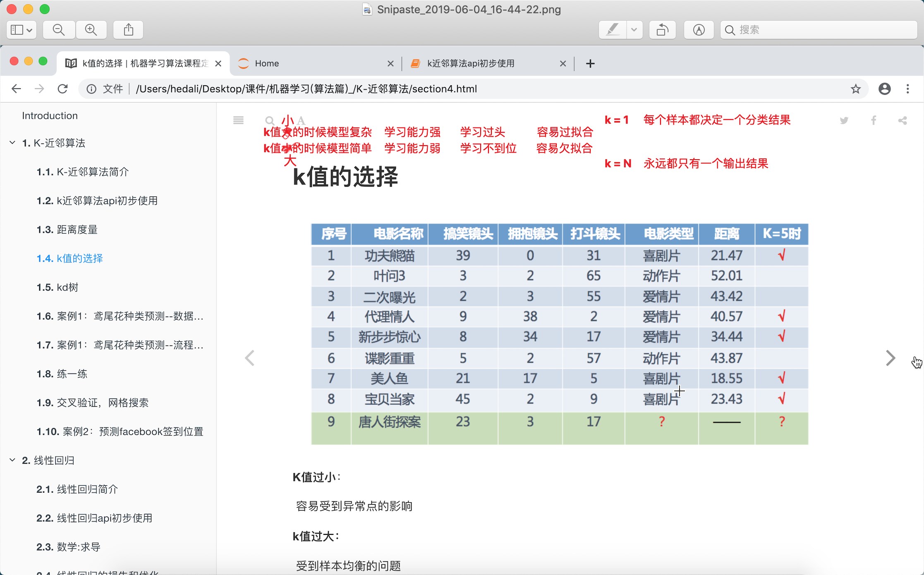Bookmark page with the star icon

pyautogui.click(x=856, y=89)
